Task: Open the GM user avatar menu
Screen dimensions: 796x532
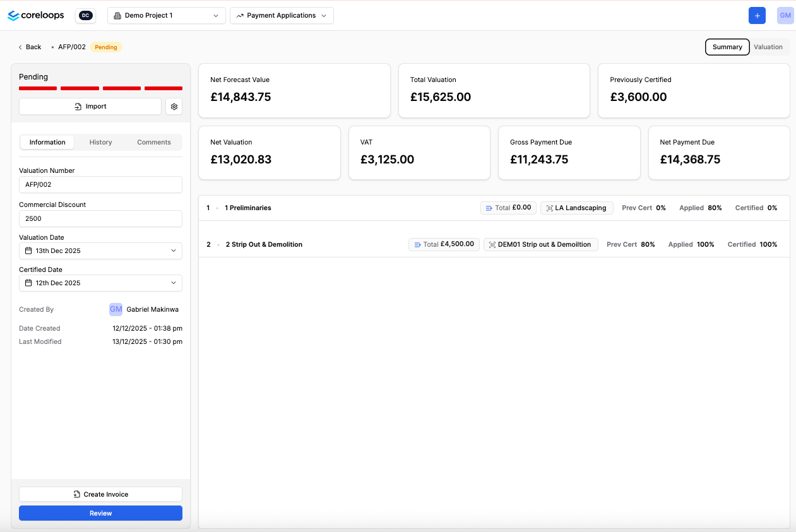Action: 785,16
